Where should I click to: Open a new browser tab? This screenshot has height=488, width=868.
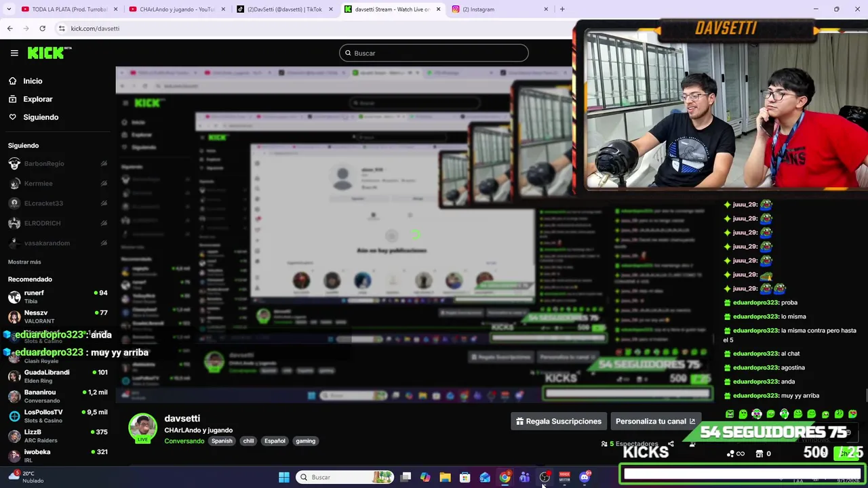coord(562,9)
